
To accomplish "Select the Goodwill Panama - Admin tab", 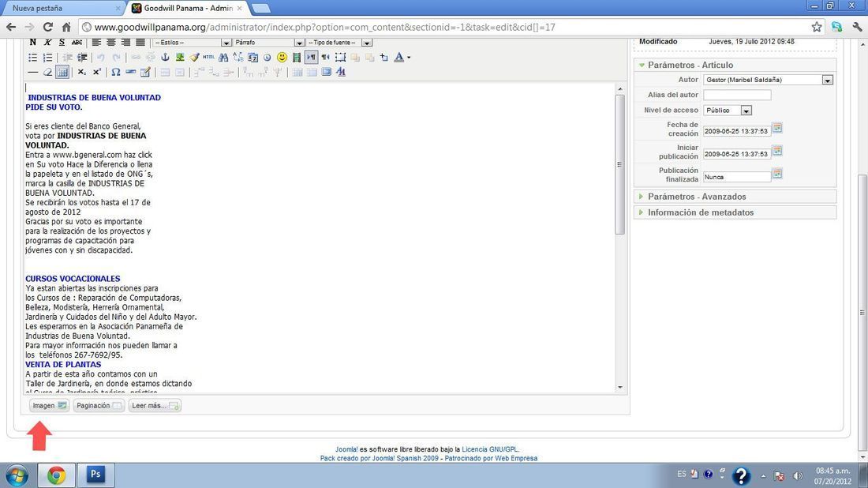I will tap(188, 9).
